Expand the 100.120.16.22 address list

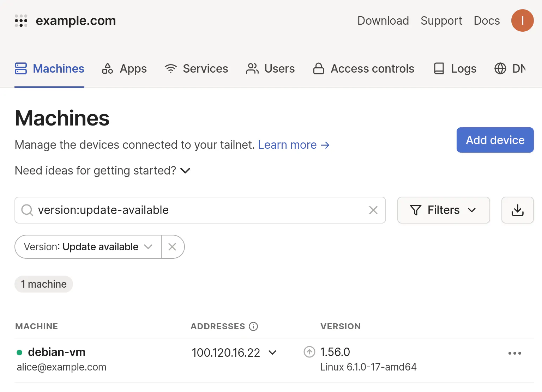272,353
